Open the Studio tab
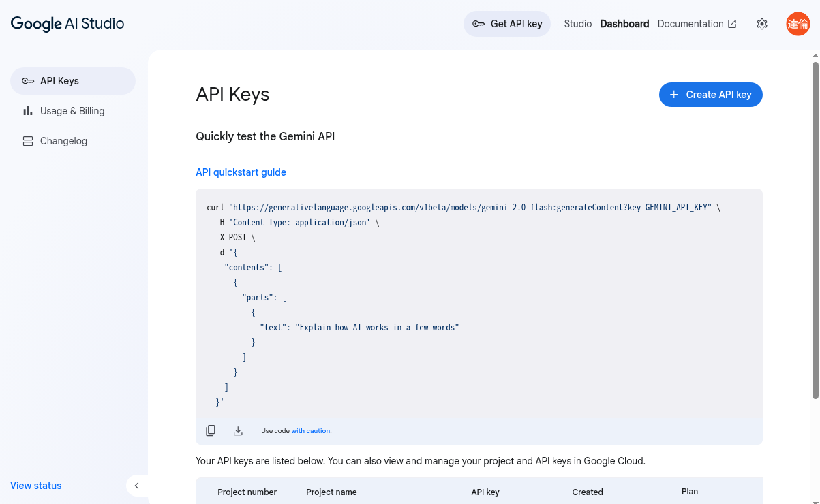Screen dimensions: 820x504 pyautogui.click(x=578, y=24)
